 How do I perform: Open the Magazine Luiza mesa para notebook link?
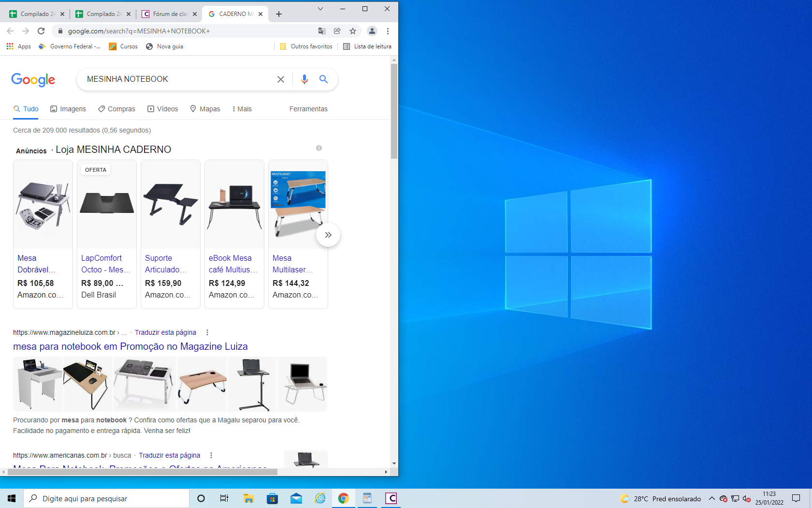(x=130, y=346)
